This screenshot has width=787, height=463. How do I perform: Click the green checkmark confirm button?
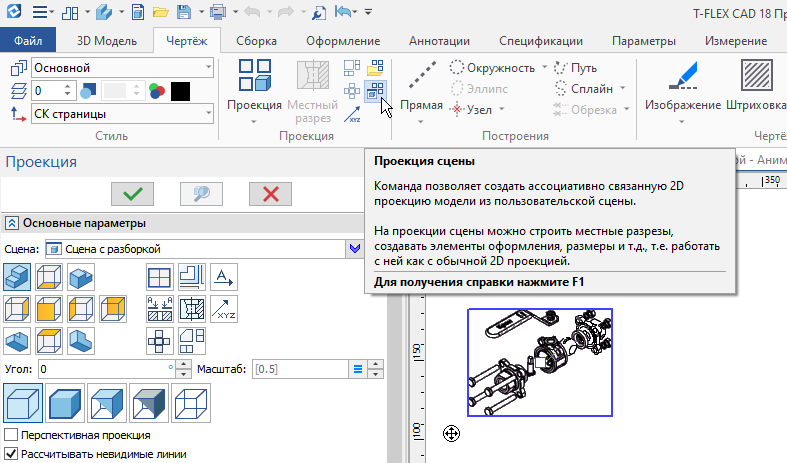(132, 194)
